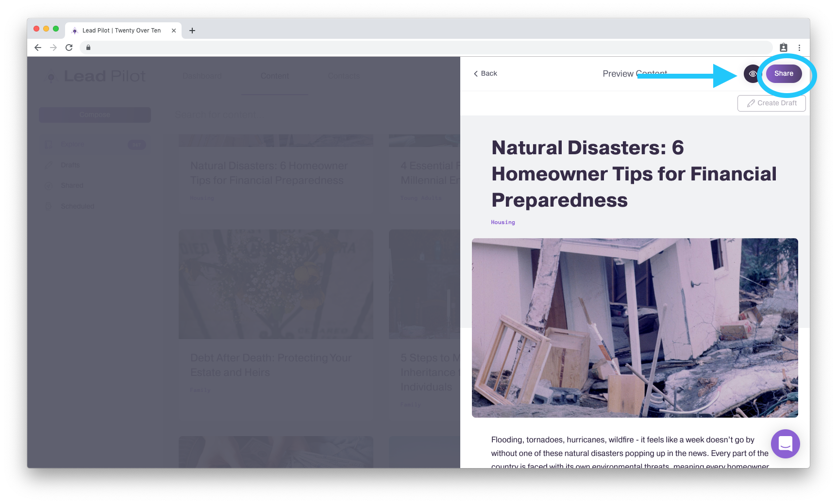Go back with the Back link
Viewport: 837px width, 504px height.
[485, 74]
